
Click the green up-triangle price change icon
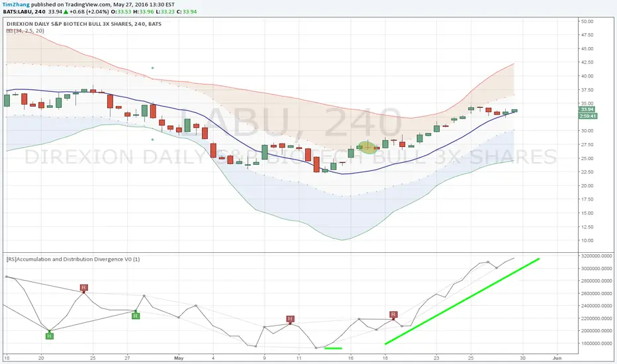pos(66,12)
